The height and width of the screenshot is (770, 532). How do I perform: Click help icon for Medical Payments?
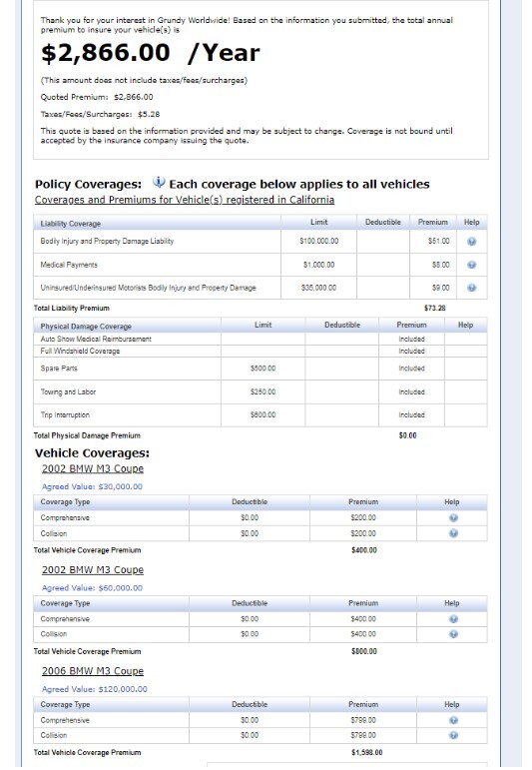(x=471, y=266)
